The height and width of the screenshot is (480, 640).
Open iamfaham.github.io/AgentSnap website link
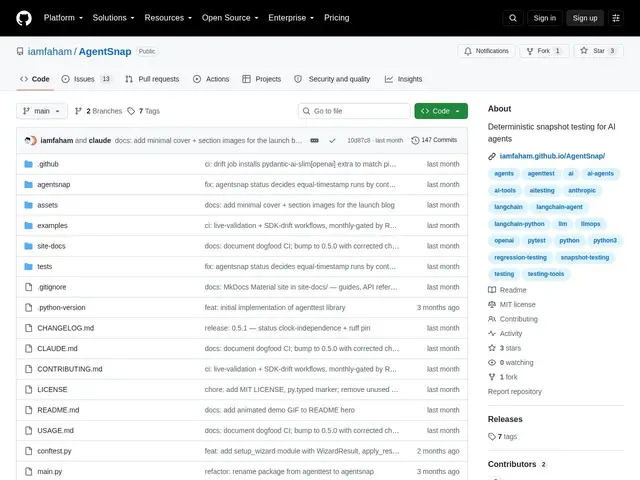coord(552,156)
